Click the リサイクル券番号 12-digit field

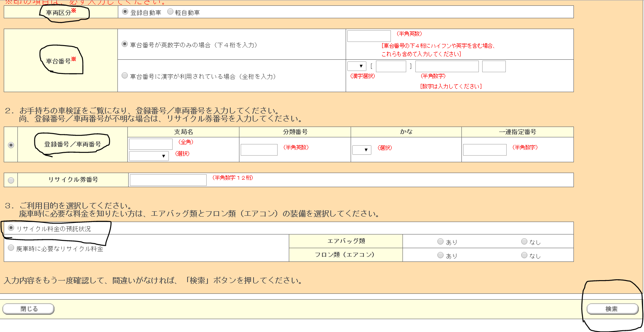click(x=168, y=180)
